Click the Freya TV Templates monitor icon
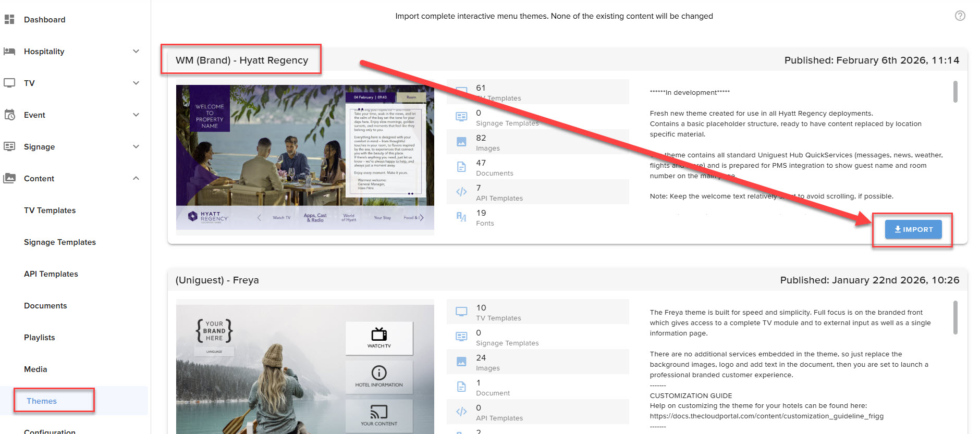This screenshot has width=980, height=434. pos(461,312)
